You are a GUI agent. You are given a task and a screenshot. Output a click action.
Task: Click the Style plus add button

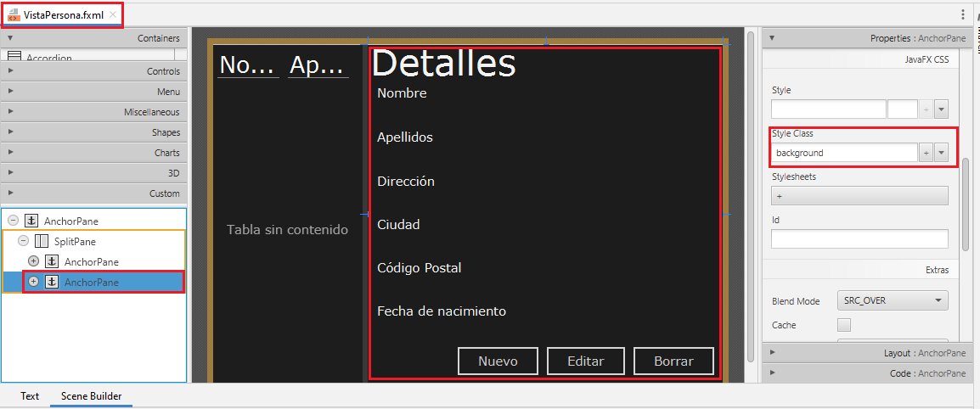(926, 109)
